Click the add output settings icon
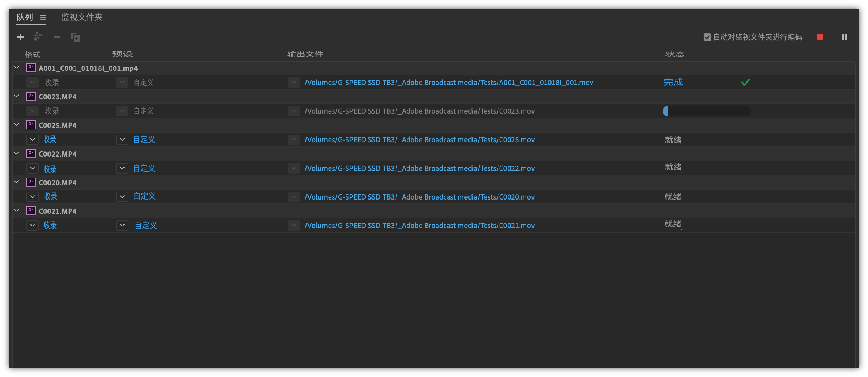This screenshot has height=377, width=868. pyautogui.click(x=39, y=37)
